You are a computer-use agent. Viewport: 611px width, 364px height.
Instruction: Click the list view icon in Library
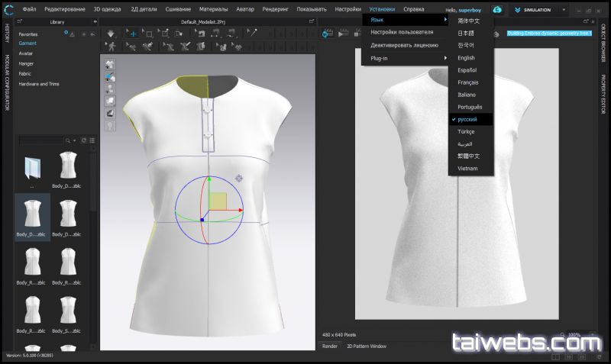tap(92, 140)
